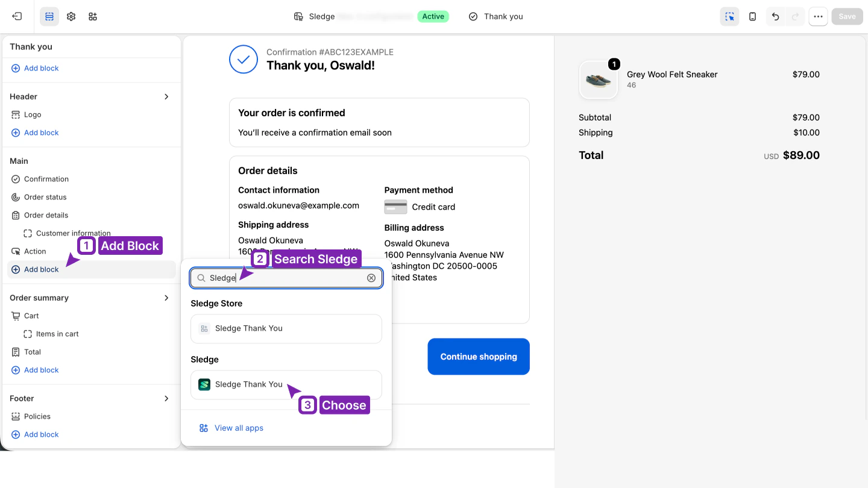Viewport: 868px width, 488px height.
Task: Expand the Order summary section chevron
Action: click(166, 298)
